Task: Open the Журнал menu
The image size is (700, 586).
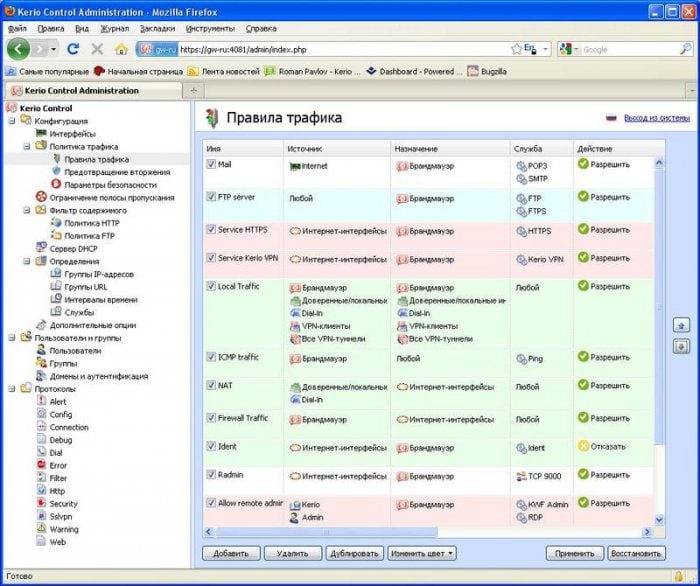Action: pyautogui.click(x=114, y=29)
